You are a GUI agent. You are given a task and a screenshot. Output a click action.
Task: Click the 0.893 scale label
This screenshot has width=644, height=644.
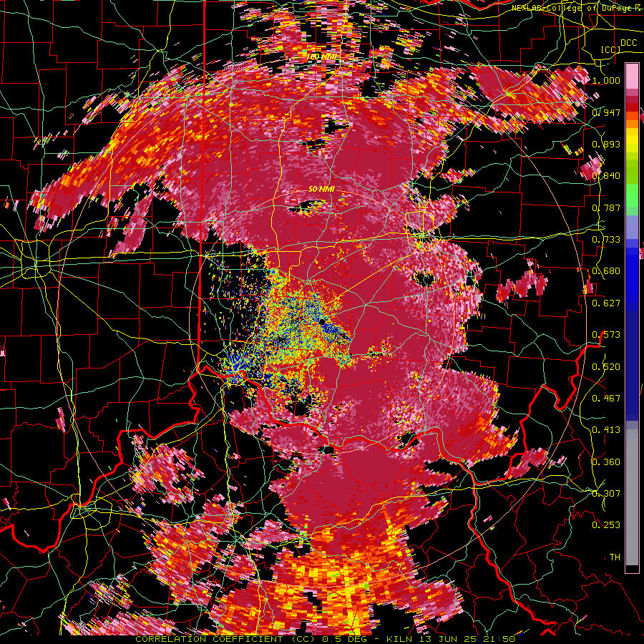(x=606, y=144)
